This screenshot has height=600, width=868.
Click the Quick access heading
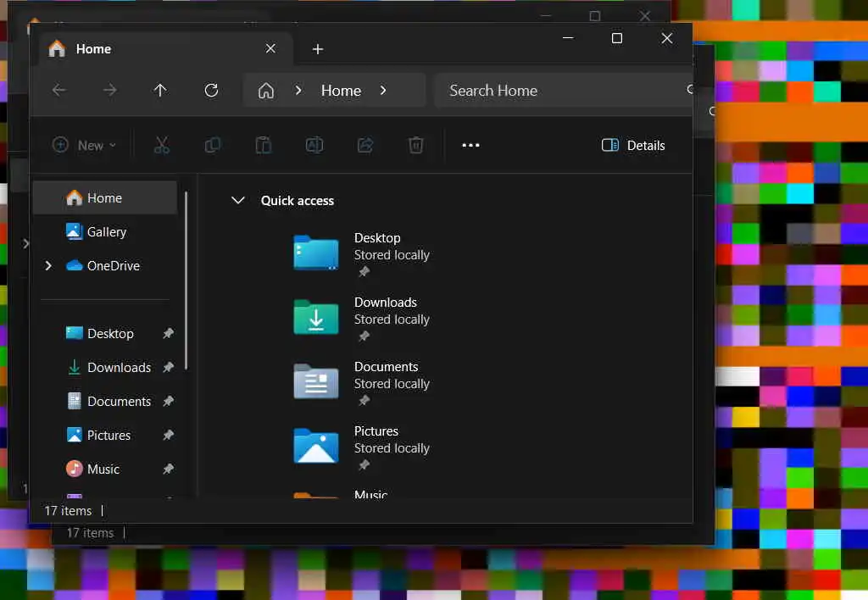[298, 200]
